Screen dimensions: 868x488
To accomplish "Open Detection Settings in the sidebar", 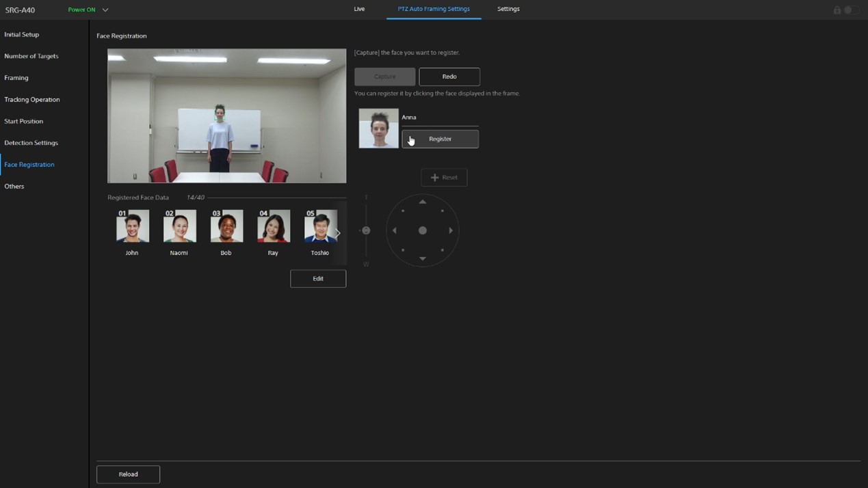I will pyautogui.click(x=31, y=143).
